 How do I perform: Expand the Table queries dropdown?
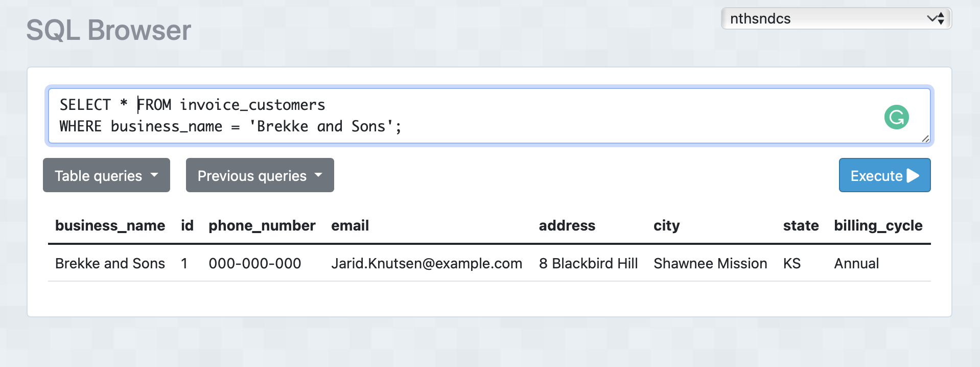coord(106,175)
